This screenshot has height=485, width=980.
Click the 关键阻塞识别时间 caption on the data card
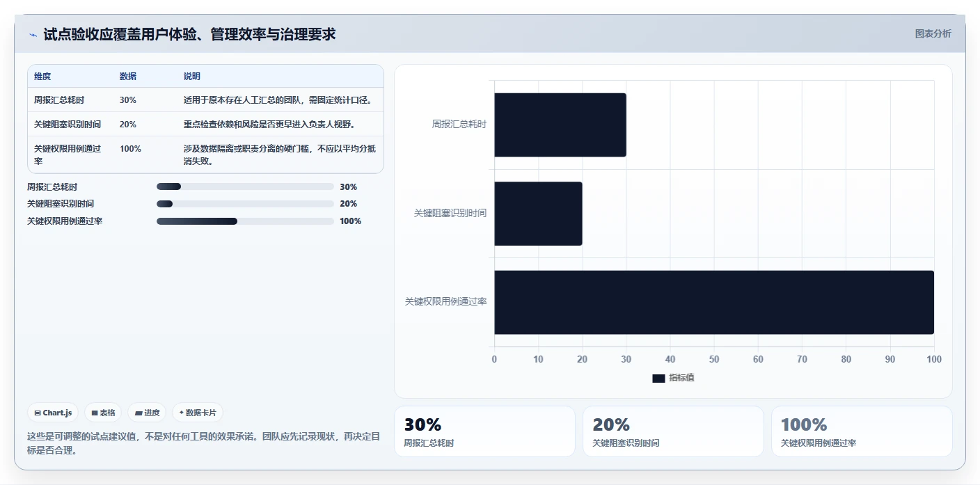click(626, 443)
